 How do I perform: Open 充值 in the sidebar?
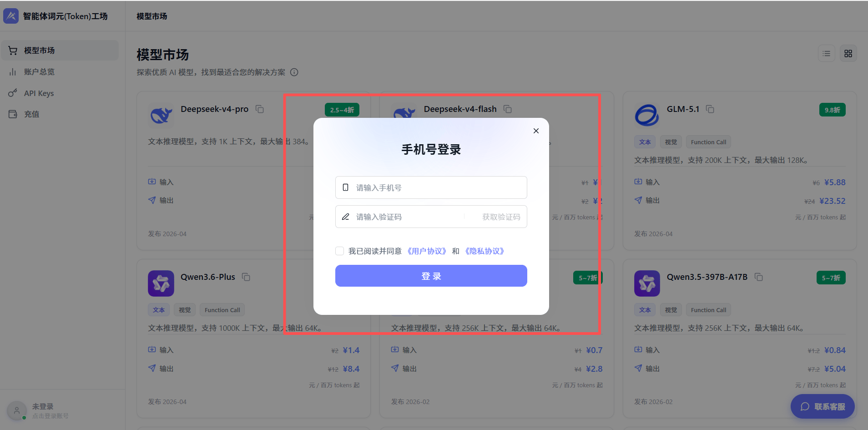[x=60, y=114]
